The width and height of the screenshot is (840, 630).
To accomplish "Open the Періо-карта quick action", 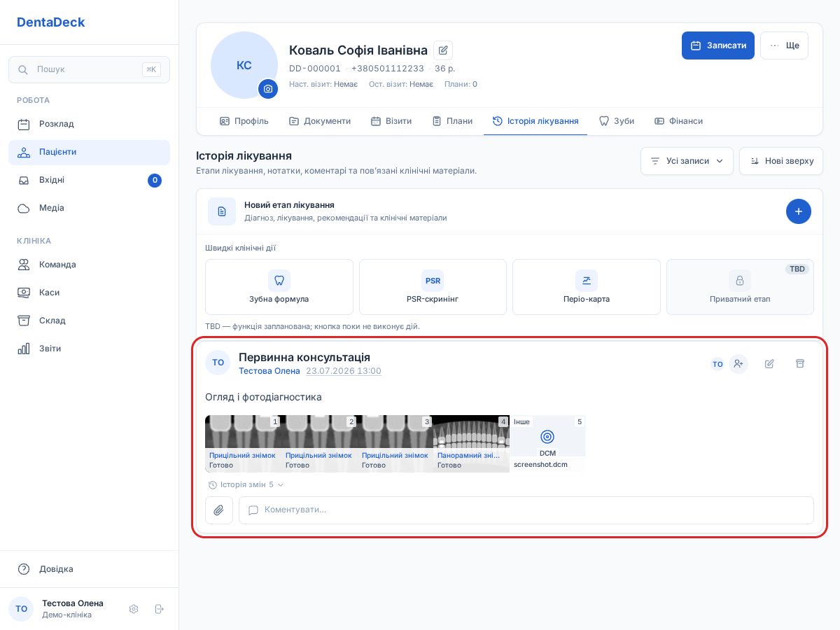I will point(587,287).
